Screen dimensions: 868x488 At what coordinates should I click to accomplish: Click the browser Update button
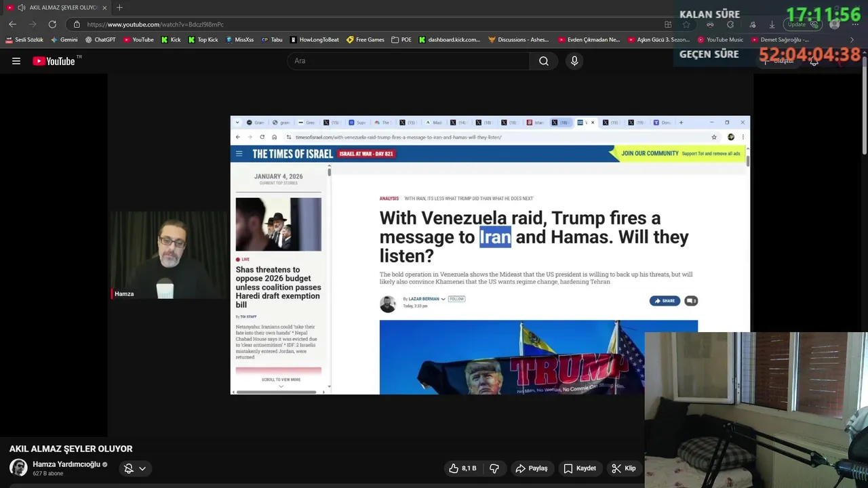pos(802,24)
